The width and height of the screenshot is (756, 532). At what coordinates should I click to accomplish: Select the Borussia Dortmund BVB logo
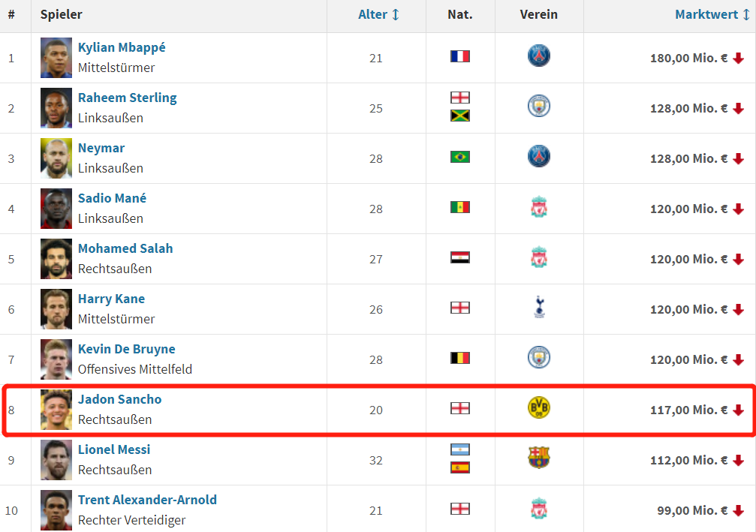pyautogui.click(x=538, y=407)
